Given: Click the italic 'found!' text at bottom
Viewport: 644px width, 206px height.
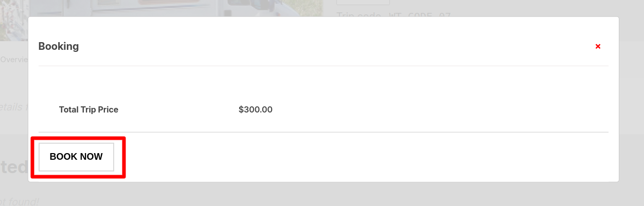Looking at the screenshot, I should [20, 201].
